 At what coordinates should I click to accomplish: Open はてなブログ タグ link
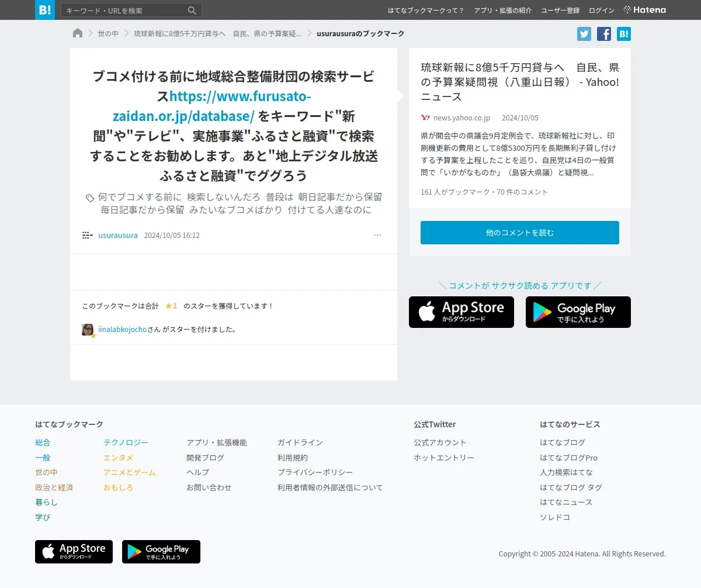571,487
